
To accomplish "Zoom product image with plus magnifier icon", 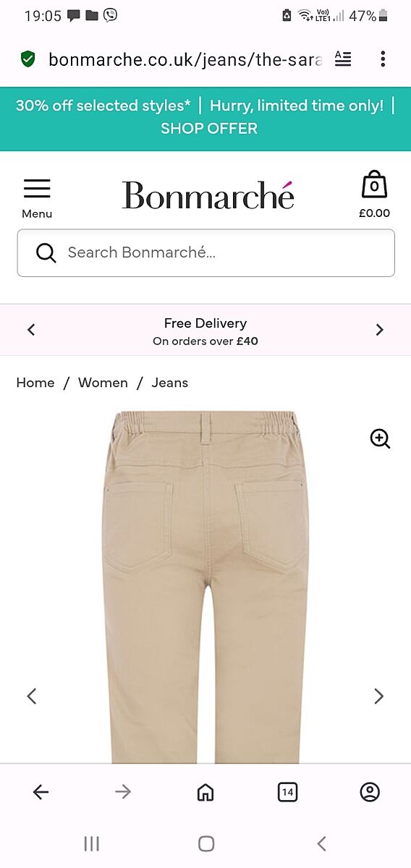I will [x=380, y=438].
